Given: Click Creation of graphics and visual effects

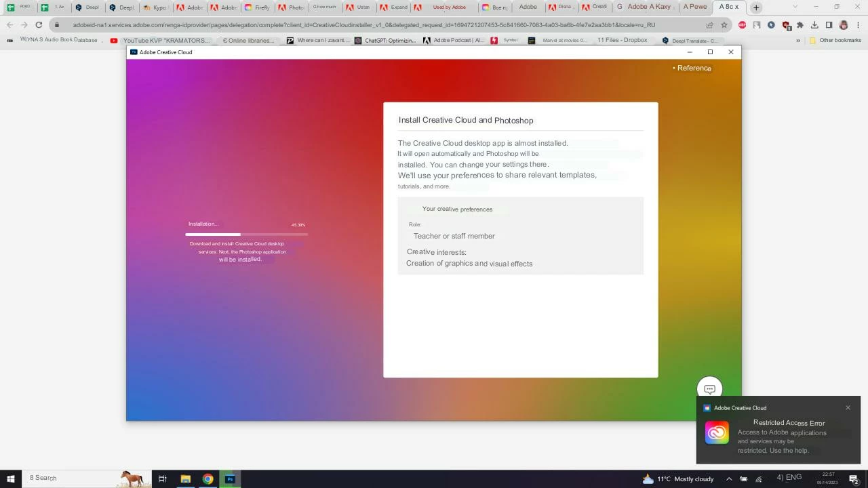Looking at the screenshot, I should [469, 264].
